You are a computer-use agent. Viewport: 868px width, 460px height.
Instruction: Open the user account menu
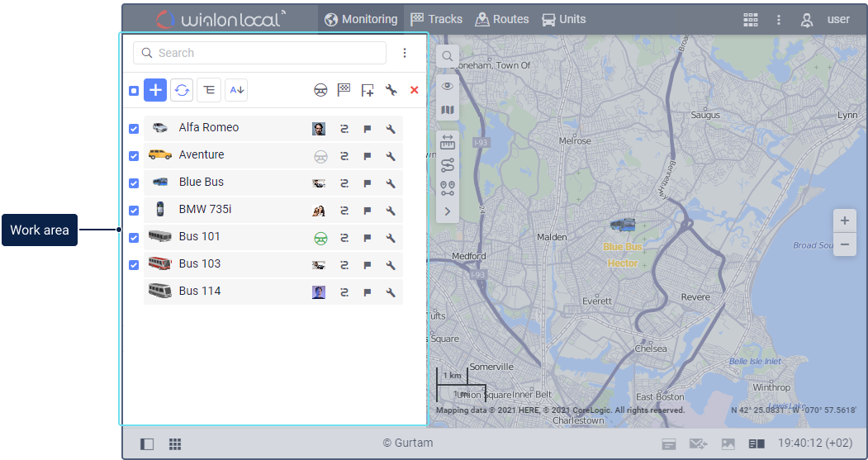824,19
